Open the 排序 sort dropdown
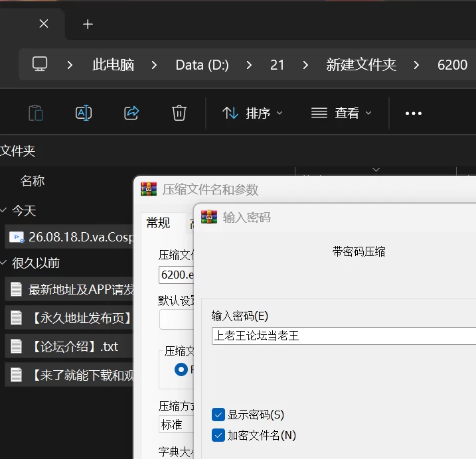This screenshot has width=476, height=459. pyautogui.click(x=252, y=113)
